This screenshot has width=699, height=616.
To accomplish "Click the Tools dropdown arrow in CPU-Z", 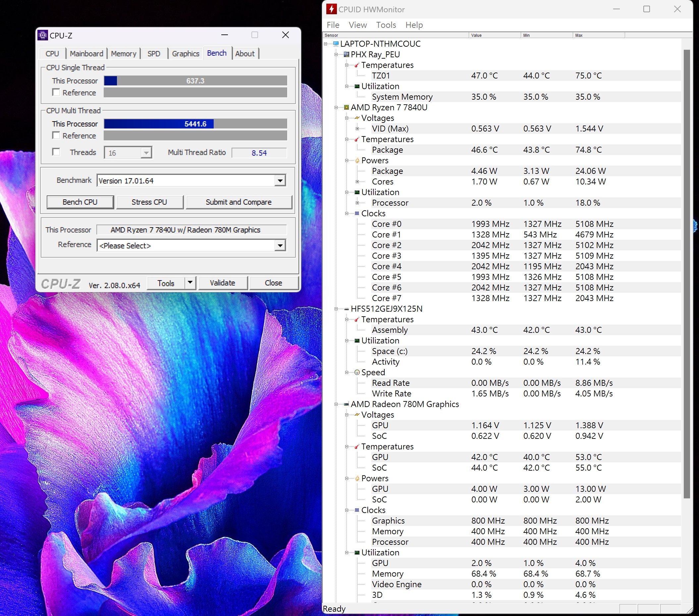I will pyautogui.click(x=190, y=283).
